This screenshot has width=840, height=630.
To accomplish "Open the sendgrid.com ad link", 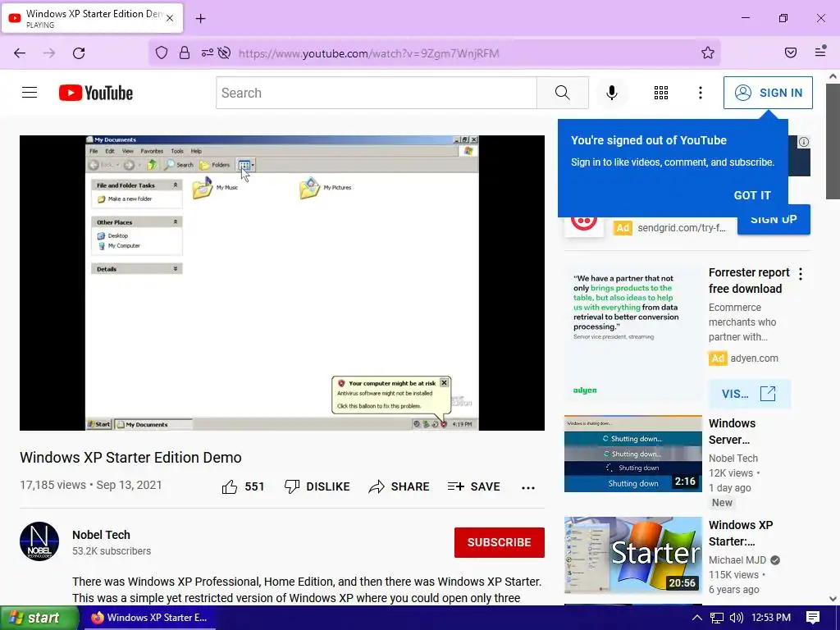I will 682,228.
